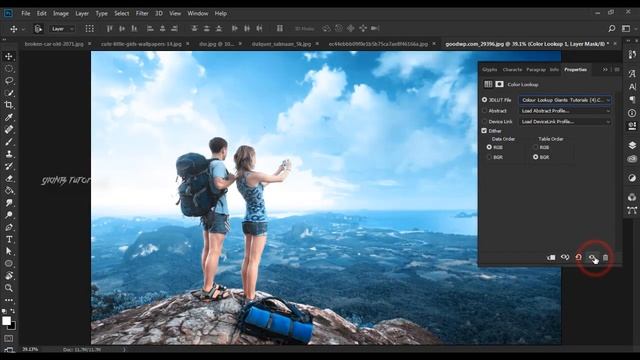640x360 pixels.
Task: Open the File menu
Action: tap(26, 13)
